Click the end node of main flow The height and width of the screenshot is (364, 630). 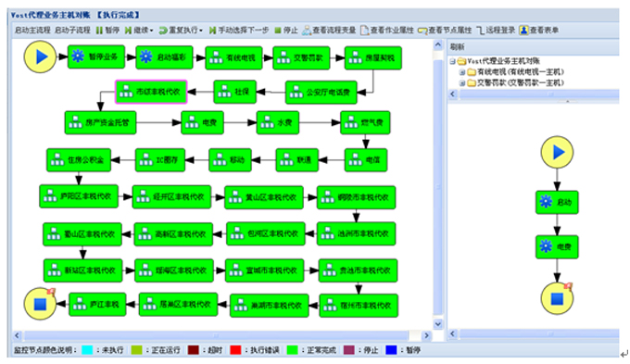coord(40,304)
